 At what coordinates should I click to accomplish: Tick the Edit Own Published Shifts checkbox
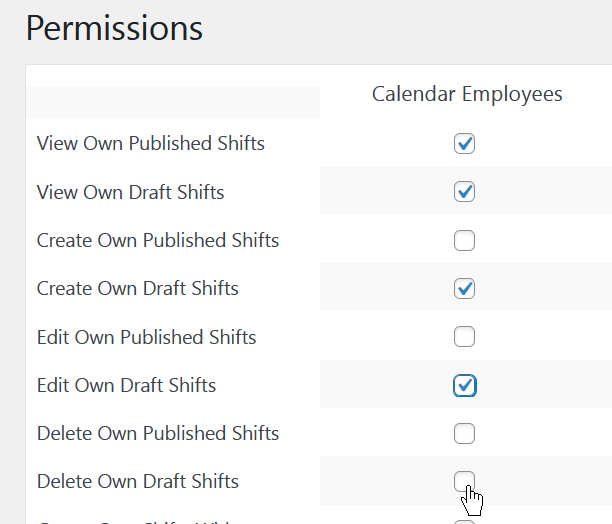tap(464, 336)
